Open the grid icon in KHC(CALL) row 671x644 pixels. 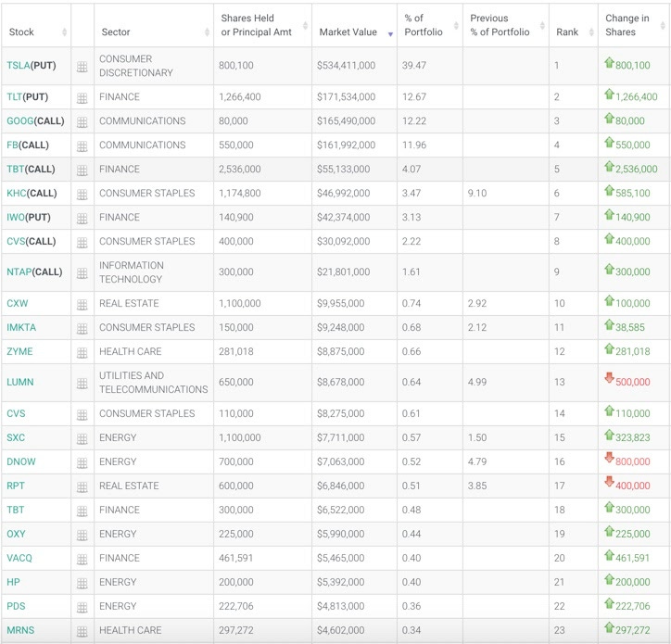82,195
